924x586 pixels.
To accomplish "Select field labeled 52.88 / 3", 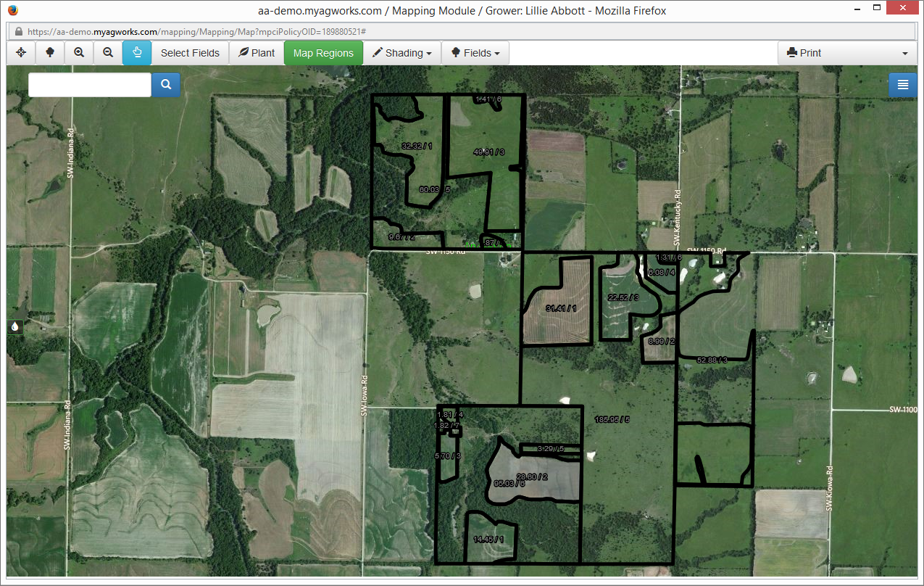I will coord(712,360).
